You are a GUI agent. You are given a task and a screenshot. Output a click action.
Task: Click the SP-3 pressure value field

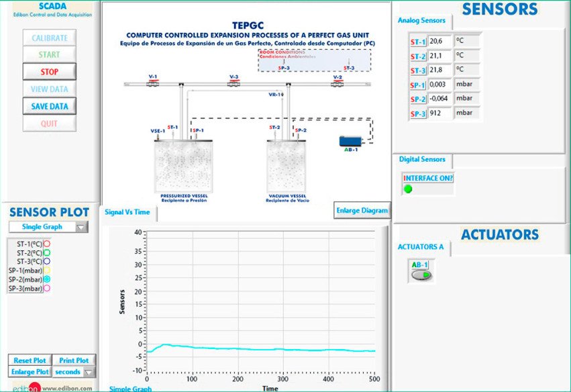coord(439,113)
